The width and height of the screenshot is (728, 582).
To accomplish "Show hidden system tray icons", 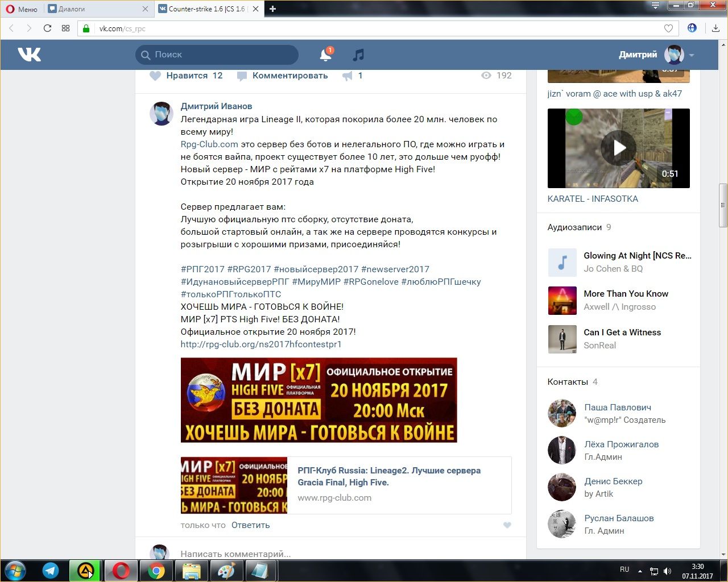I will click(x=640, y=571).
